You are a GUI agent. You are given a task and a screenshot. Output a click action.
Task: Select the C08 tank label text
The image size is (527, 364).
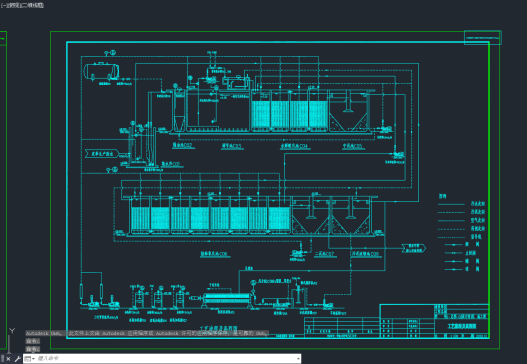[365, 254]
